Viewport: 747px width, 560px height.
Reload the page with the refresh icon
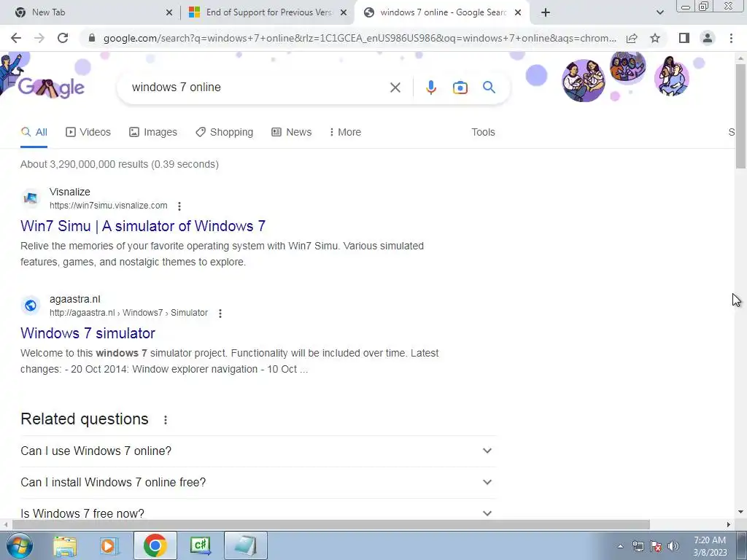[x=63, y=38]
